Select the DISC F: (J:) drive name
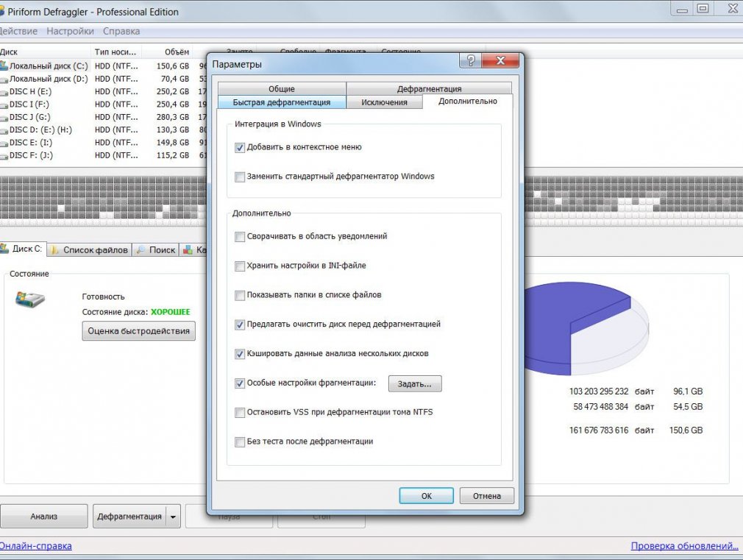The width and height of the screenshot is (743, 560). pyautogui.click(x=32, y=155)
